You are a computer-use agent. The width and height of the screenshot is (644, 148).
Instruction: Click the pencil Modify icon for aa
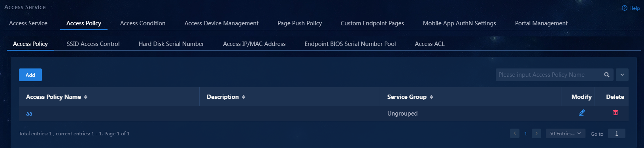point(582,113)
